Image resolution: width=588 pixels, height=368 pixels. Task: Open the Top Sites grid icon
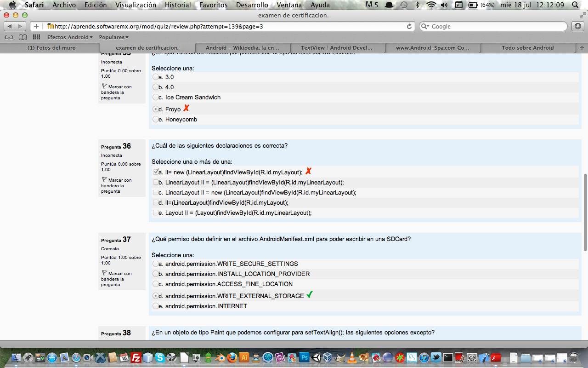(37, 37)
